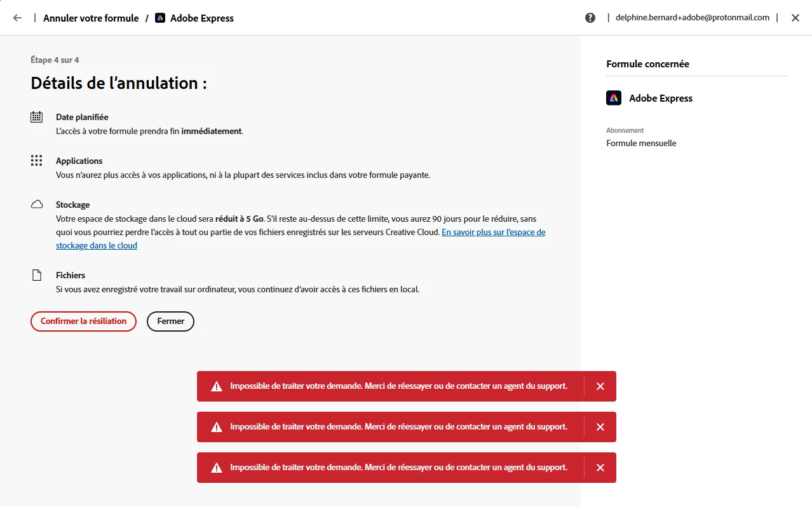
Task: Click the Formule concernée heading
Action: point(648,64)
